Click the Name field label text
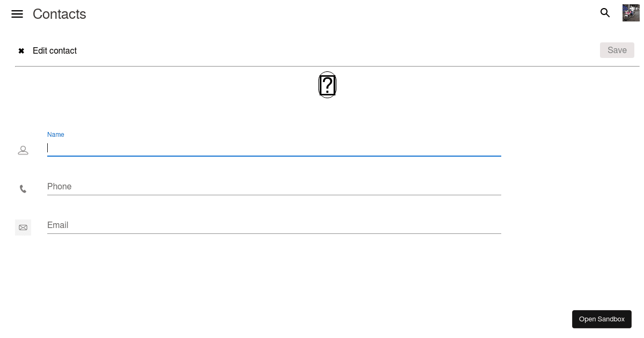Screen dimensions: 644x338 point(55,134)
